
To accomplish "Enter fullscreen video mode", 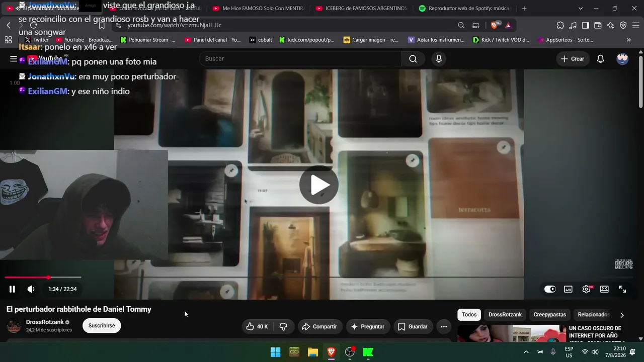I will [622, 289].
